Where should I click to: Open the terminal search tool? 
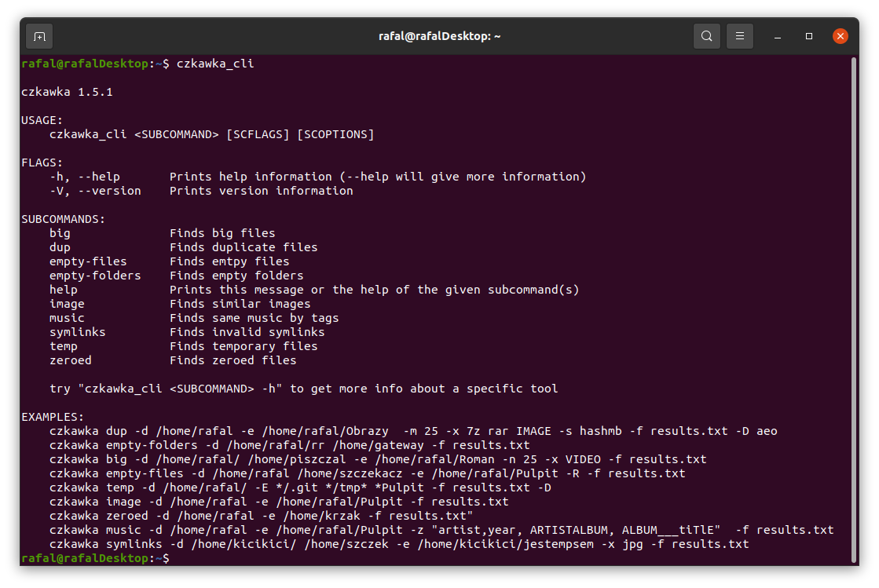706,36
